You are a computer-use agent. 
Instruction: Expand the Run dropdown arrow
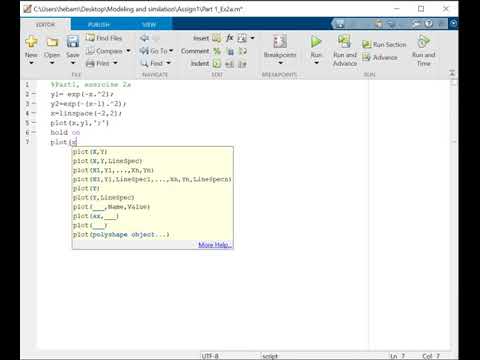coord(316,63)
